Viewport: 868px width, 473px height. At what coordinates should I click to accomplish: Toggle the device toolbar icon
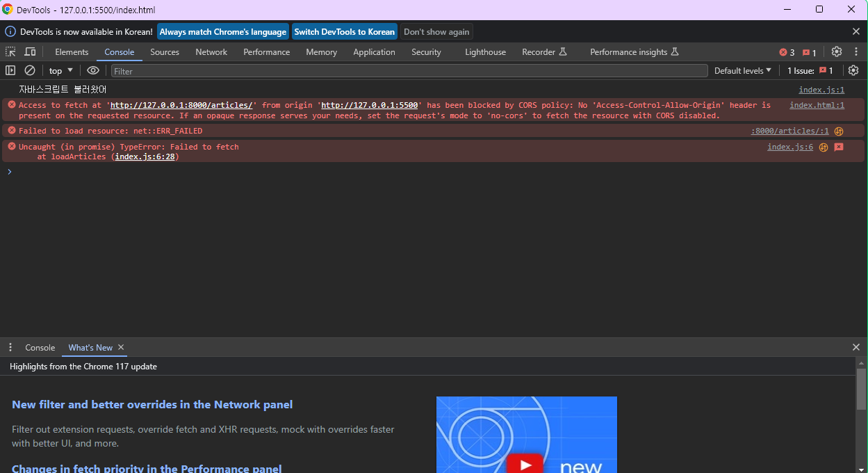click(30, 52)
